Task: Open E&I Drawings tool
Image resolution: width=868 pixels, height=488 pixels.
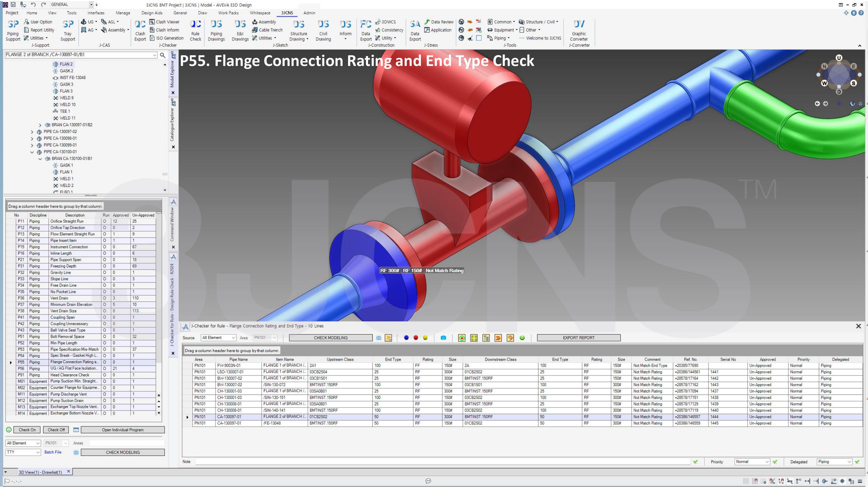Action: point(240,30)
